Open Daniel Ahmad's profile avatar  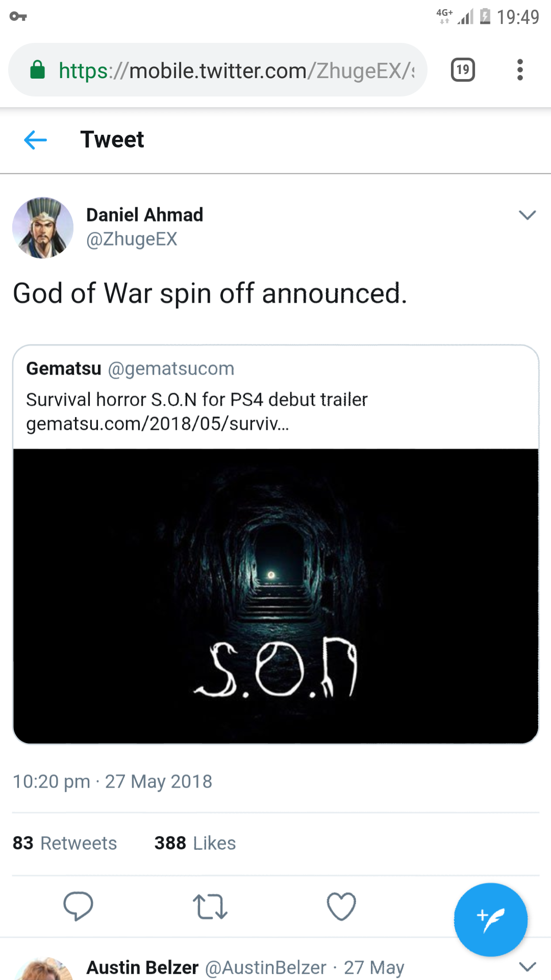click(x=43, y=228)
